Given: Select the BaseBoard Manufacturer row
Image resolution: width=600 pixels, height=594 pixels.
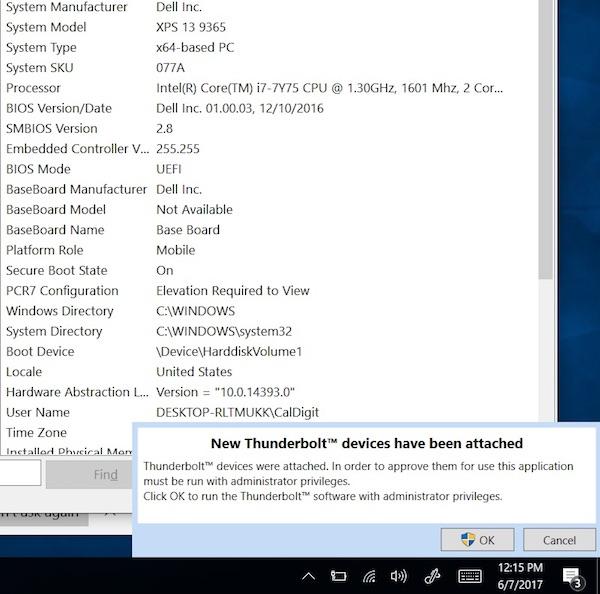Looking at the screenshot, I should click(269, 189).
